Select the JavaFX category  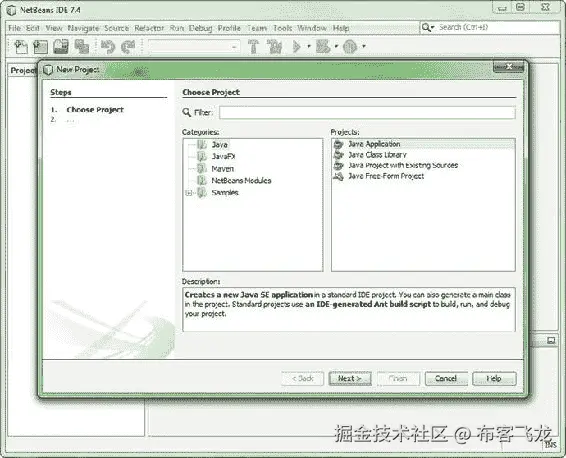click(223, 157)
